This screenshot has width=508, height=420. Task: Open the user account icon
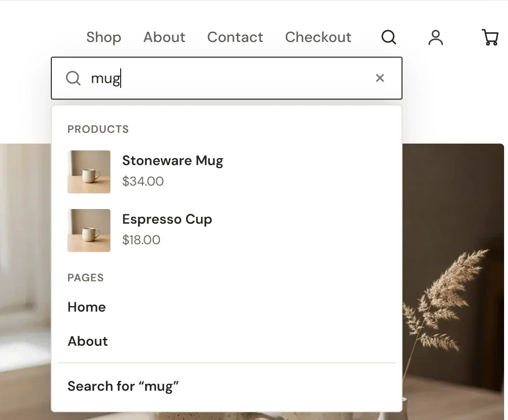pos(435,37)
